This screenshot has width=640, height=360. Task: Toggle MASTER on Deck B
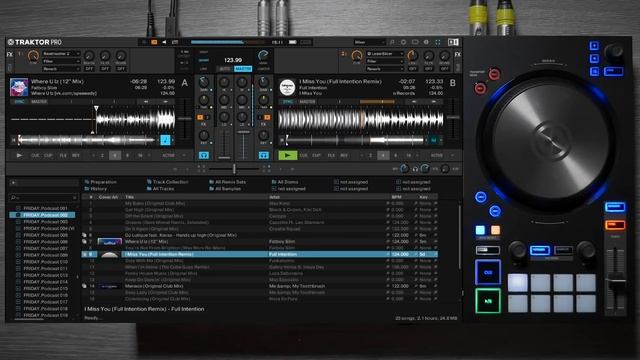pos(307,102)
